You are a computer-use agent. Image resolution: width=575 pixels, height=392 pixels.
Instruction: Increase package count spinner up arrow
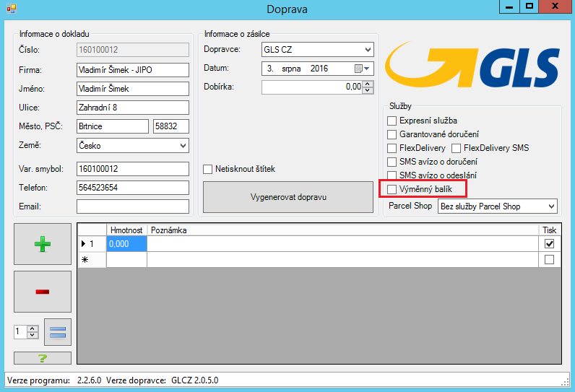[x=33, y=328]
